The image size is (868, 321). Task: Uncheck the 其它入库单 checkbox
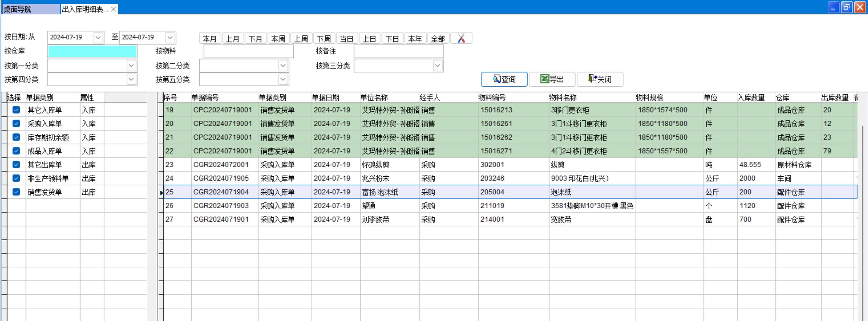click(16, 110)
